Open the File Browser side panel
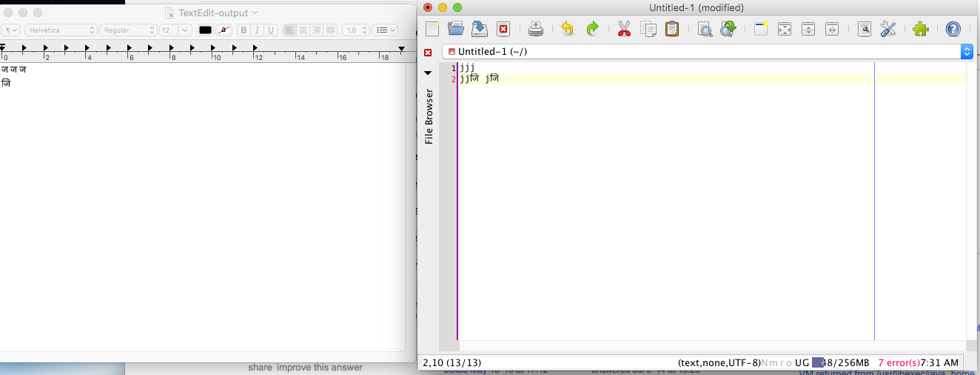 (x=429, y=116)
